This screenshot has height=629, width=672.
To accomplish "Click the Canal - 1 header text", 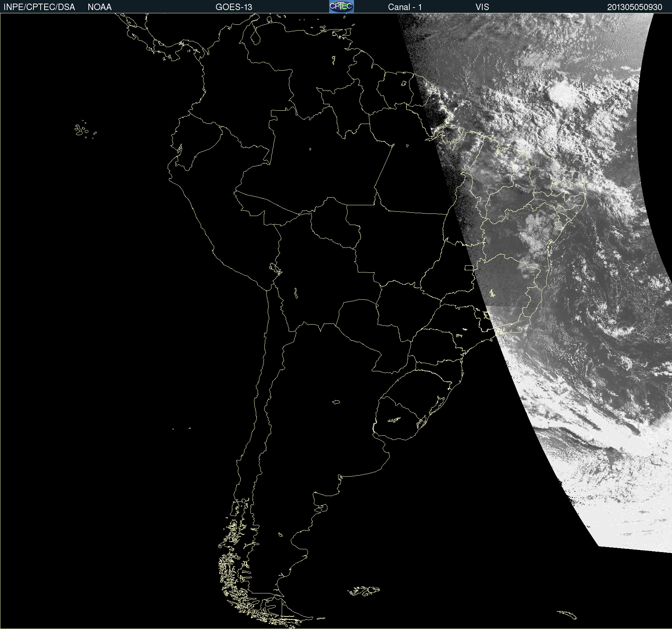I will (x=405, y=7).
